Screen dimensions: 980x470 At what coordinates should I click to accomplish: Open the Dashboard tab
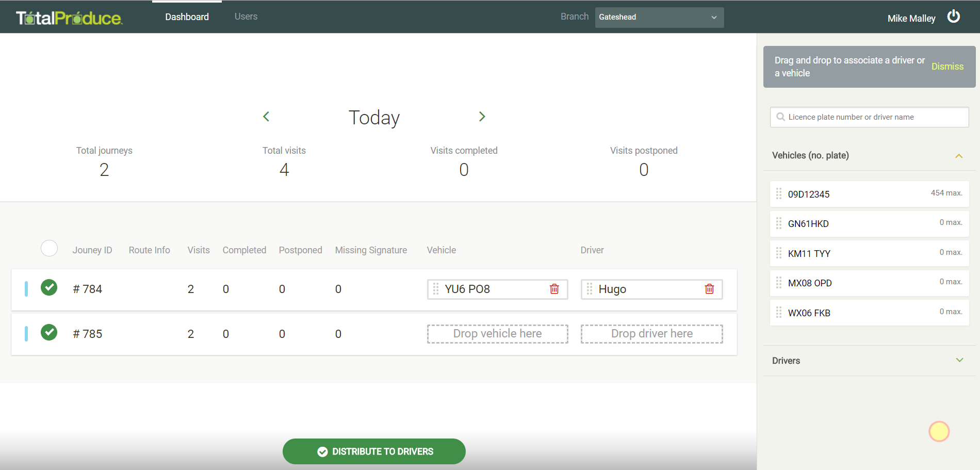(187, 17)
